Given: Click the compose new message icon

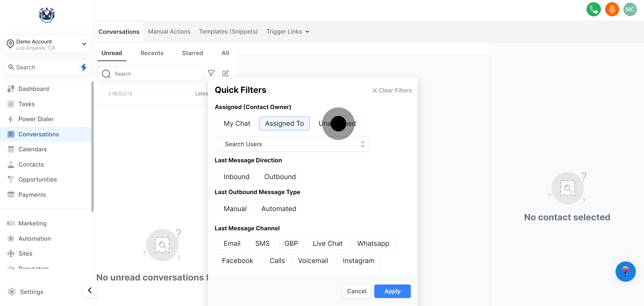Looking at the screenshot, I should (x=225, y=73).
